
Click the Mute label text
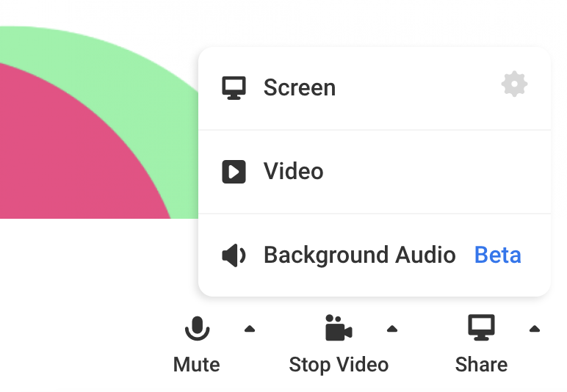tap(196, 364)
